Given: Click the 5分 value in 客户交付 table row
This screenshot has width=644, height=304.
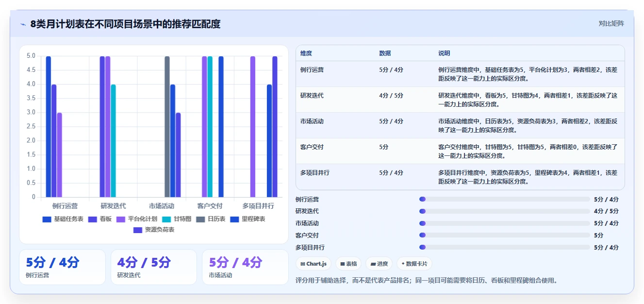Looking at the screenshot, I should pos(383,147).
